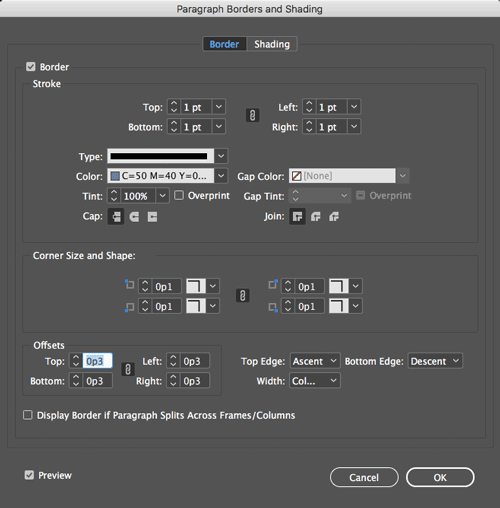Click bottom-left corner size field
500x508 pixels.
coord(167,306)
